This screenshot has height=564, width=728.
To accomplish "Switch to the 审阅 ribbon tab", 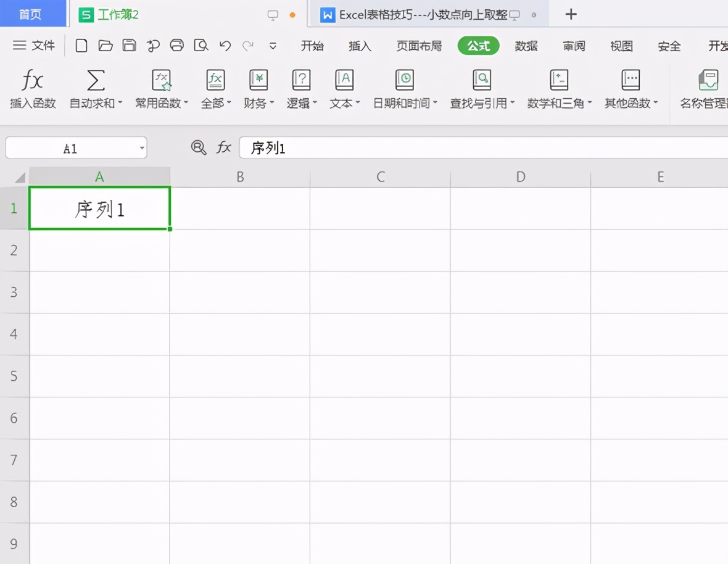I will click(574, 46).
